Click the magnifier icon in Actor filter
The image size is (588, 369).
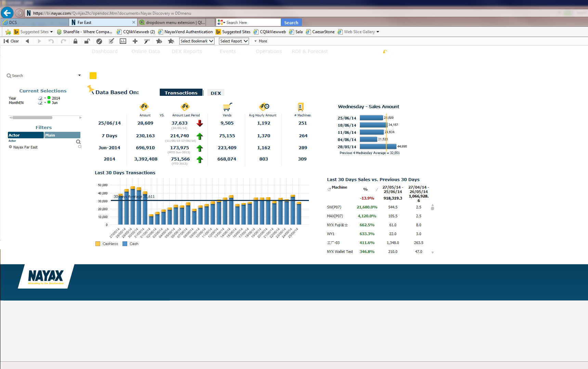pos(78,142)
